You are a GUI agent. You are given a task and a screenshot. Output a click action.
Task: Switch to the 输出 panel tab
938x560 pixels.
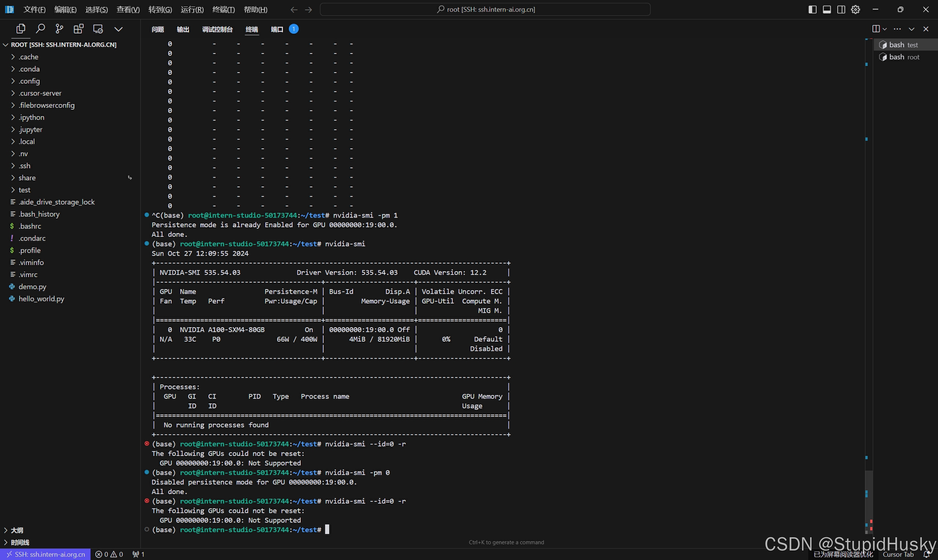(183, 29)
